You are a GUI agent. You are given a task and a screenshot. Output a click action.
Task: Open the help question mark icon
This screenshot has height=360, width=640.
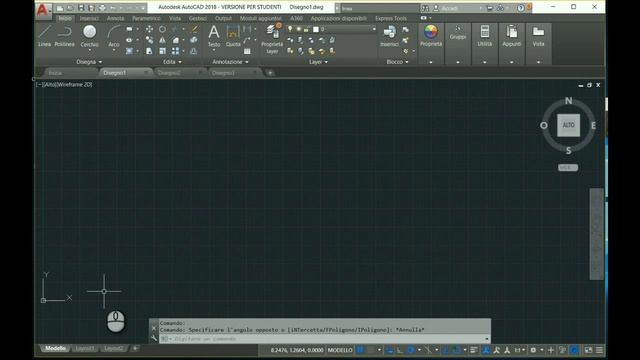tap(521, 8)
